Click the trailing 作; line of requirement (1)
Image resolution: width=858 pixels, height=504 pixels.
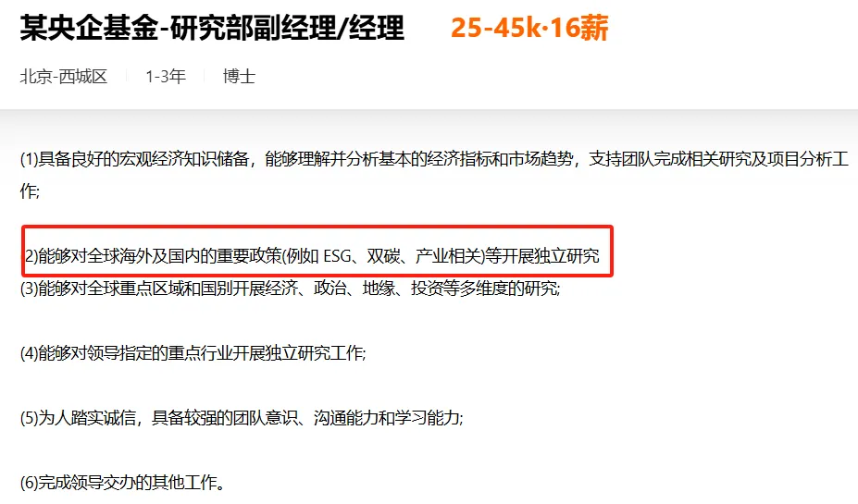(x=31, y=191)
